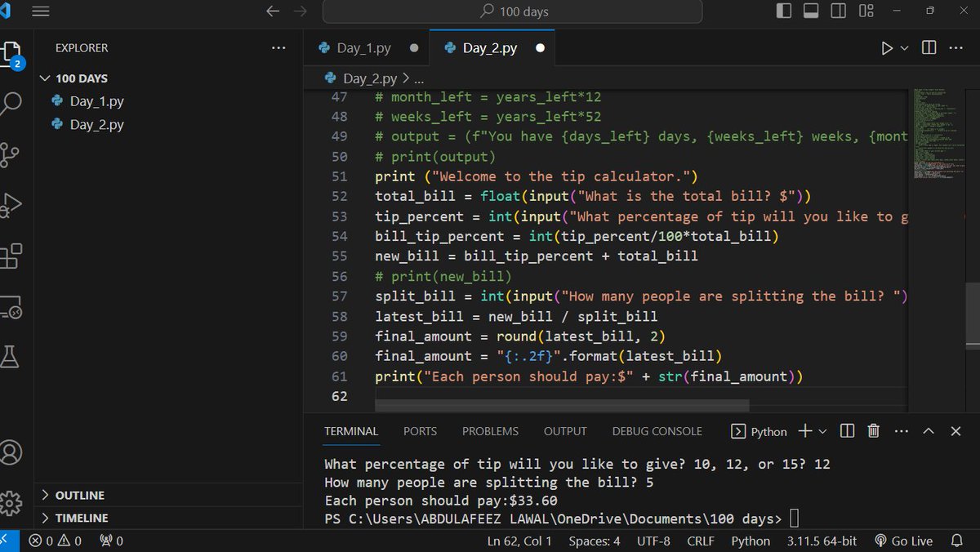Select Python language mode in status bar
The height and width of the screenshot is (552, 980).
tap(751, 541)
